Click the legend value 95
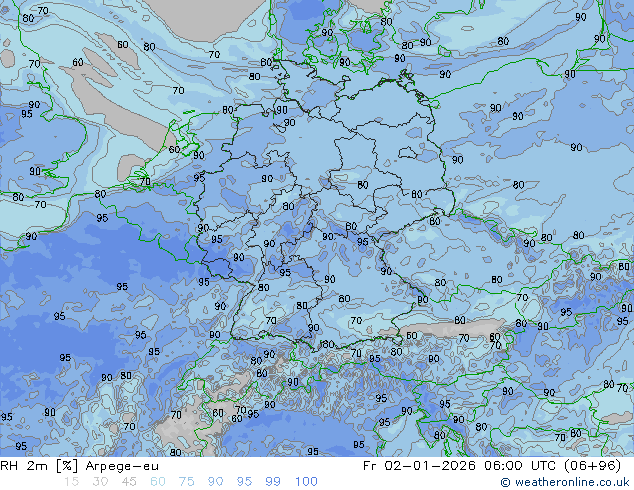This screenshot has height=490, width=634. [244, 482]
